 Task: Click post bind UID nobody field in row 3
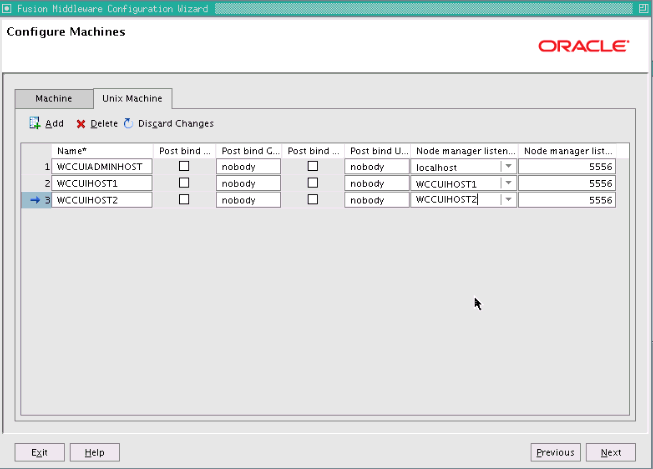pyautogui.click(x=377, y=200)
